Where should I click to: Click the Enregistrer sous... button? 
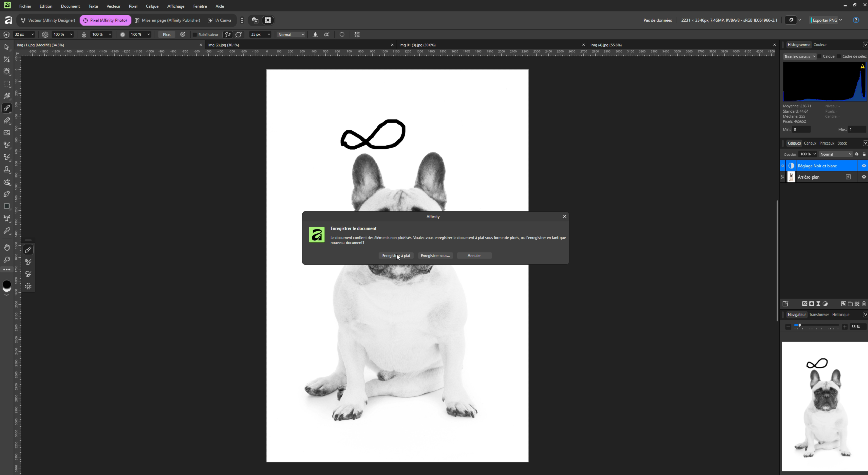point(435,256)
